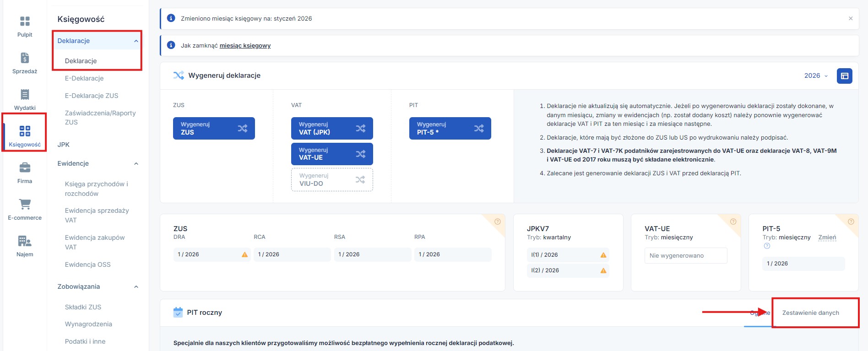Click the help icon under PIT-5 Tryb
The width and height of the screenshot is (868, 351).
point(767,246)
